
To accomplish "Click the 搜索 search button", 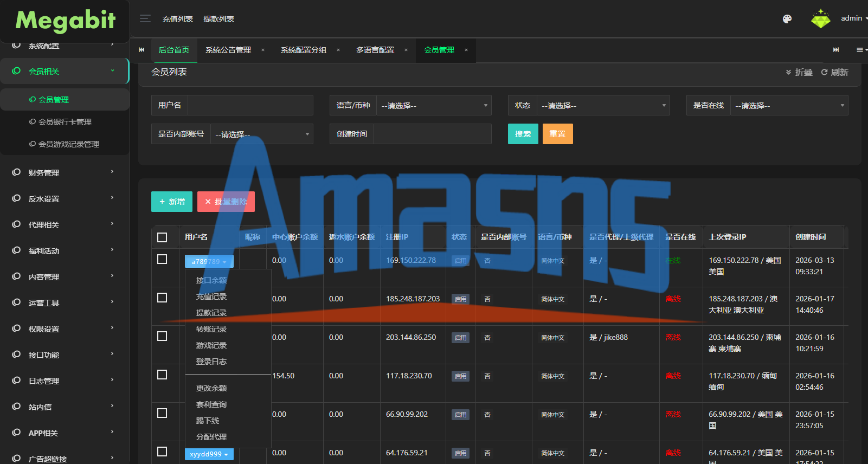I will coord(523,134).
